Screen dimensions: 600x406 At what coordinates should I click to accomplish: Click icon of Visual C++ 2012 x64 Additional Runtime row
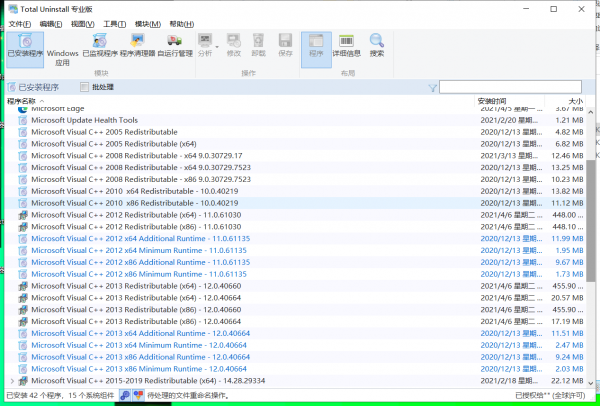[x=23, y=239]
